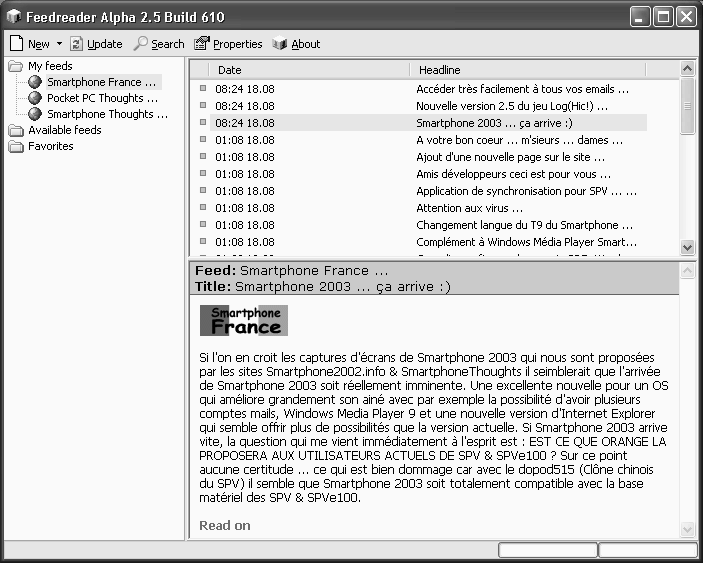Open headline 'Accéder très facilement à tous vos emails'

coord(522,89)
